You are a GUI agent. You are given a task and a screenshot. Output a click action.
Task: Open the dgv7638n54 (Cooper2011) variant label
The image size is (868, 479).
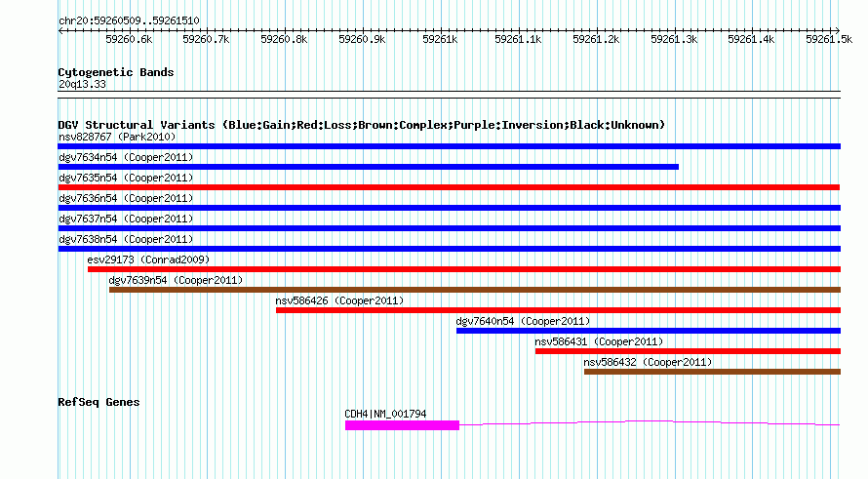pyautogui.click(x=126, y=239)
